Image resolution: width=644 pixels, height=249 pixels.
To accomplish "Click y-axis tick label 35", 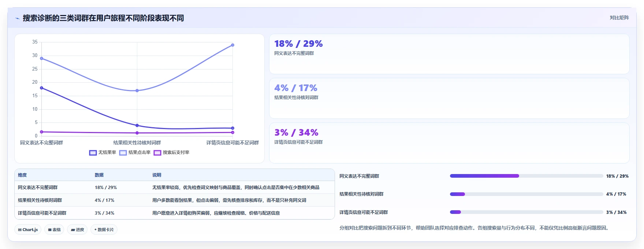I will pos(35,42).
